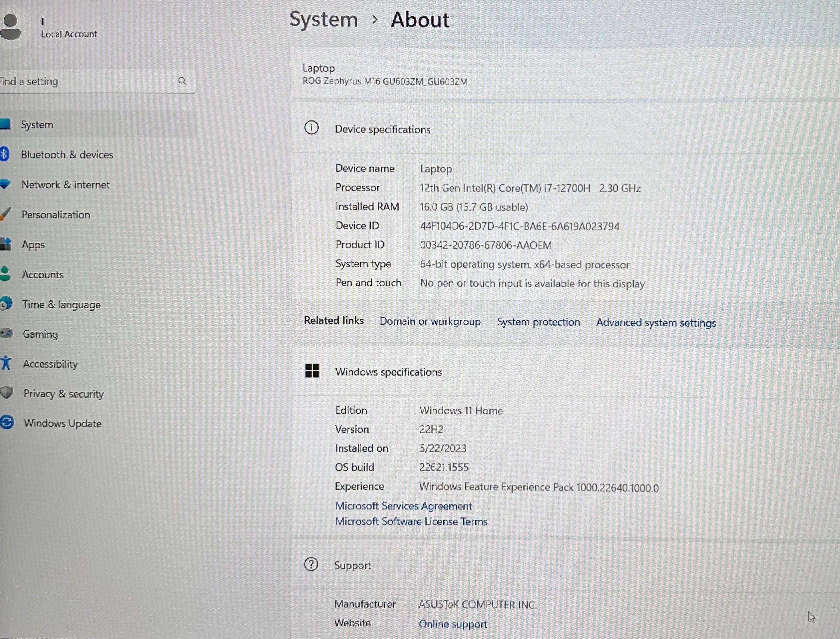Select Time & language settings

point(60,303)
